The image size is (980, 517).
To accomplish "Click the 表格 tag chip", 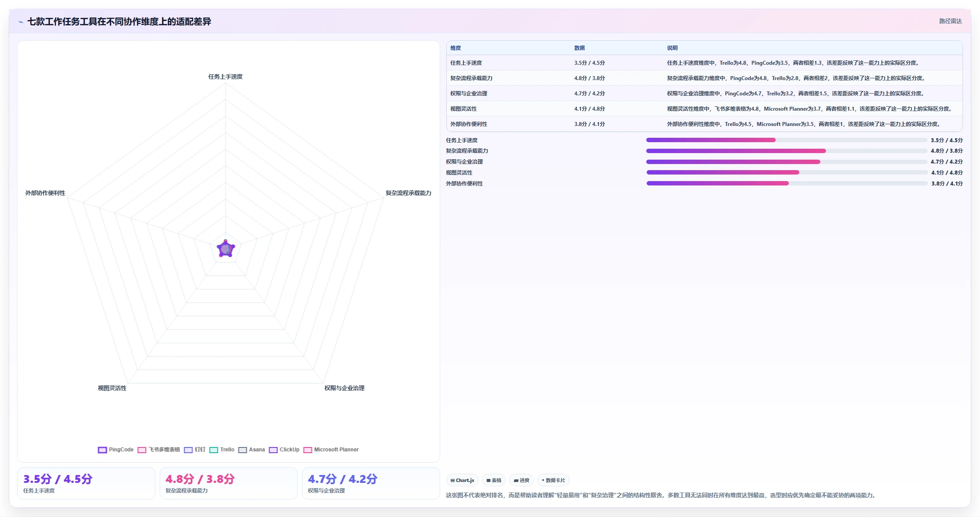I will [494, 480].
